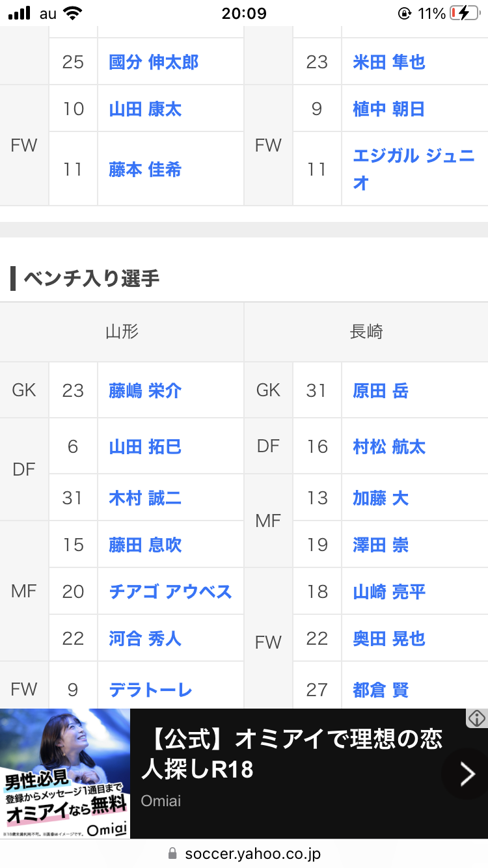Tap the lock icon beside soccer.yahoo.co.jp
Image resolution: width=488 pixels, height=868 pixels.
[x=172, y=853]
